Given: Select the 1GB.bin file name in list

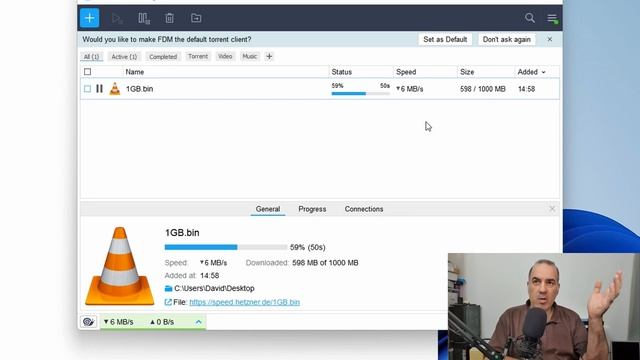Looking at the screenshot, I should pos(140,89).
